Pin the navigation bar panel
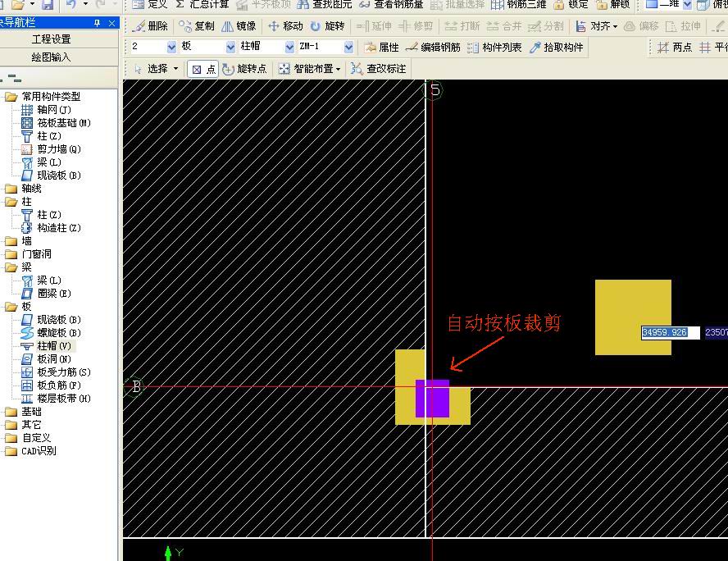The width and height of the screenshot is (728, 561). (97, 23)
